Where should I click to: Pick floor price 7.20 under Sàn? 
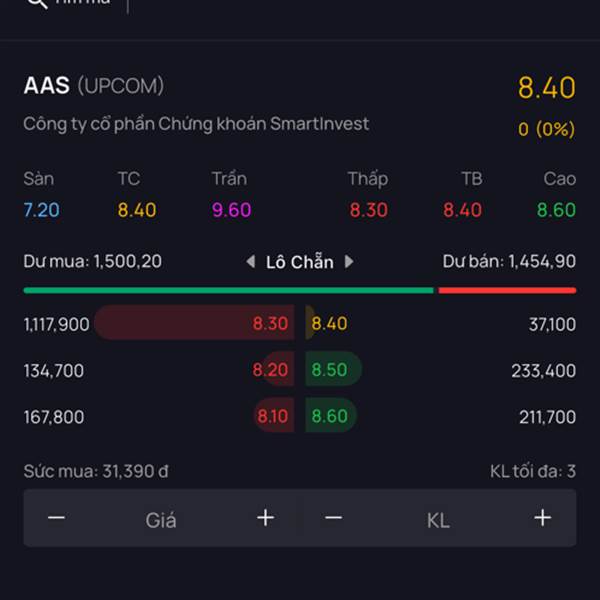(x=41, y=210)
